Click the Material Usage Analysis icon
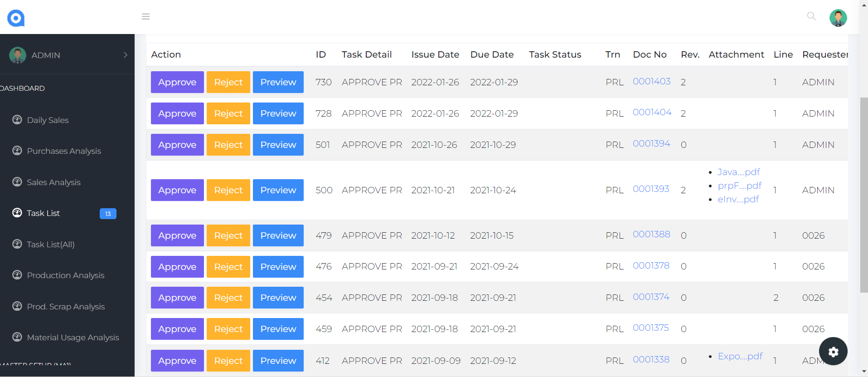Screen dimensions: 868x377 click(17, 337)
